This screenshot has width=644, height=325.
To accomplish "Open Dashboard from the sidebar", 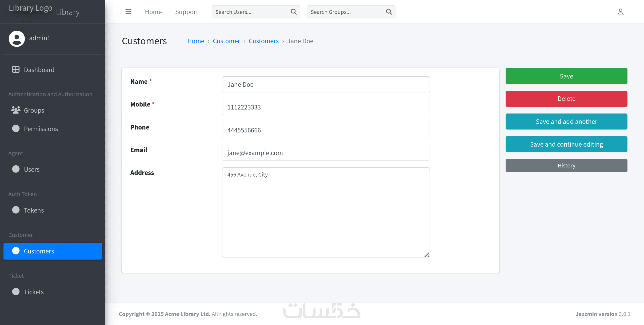I will (x=39, y=70).
